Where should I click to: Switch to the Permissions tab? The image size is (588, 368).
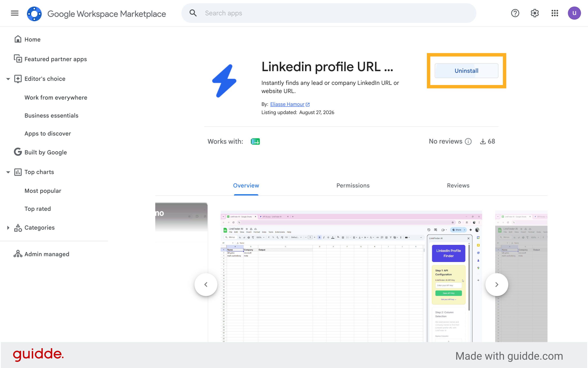353,186
